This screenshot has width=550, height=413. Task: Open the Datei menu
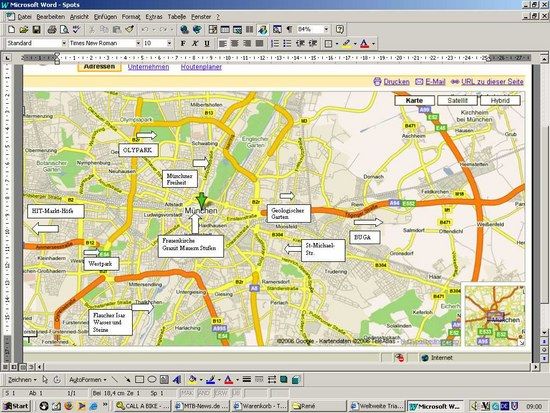[x=24, y=16]
